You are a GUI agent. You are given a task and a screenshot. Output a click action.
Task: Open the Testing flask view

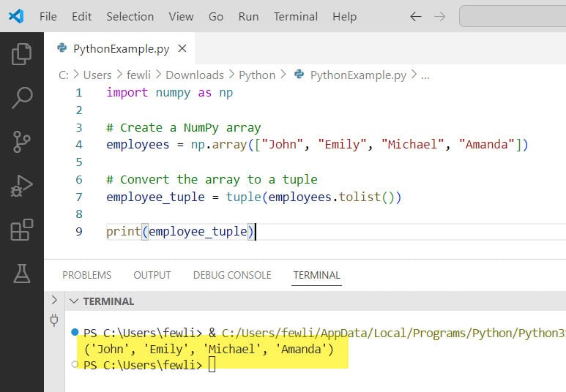[x=22, y=274]
